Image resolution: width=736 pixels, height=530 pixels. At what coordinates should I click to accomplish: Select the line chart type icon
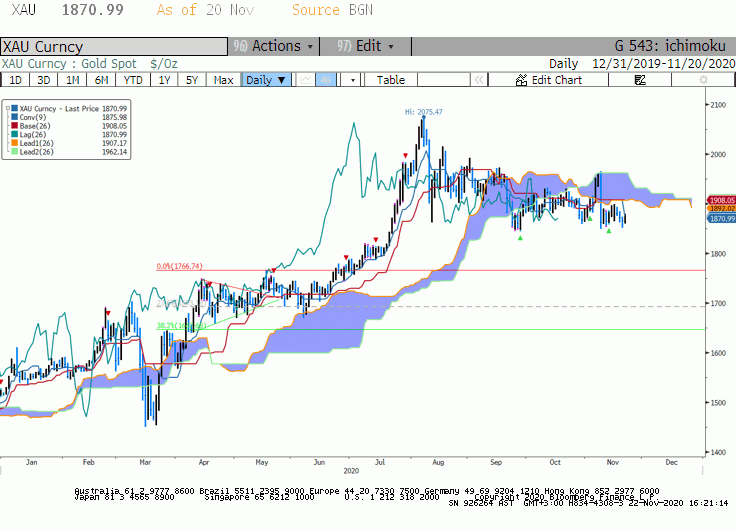click(x=306, y=80)
